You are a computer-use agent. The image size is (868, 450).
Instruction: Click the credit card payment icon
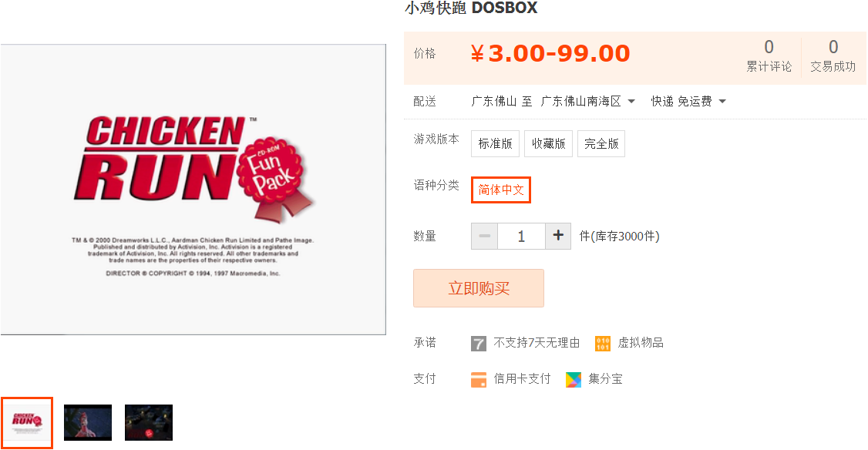[478, 380]
